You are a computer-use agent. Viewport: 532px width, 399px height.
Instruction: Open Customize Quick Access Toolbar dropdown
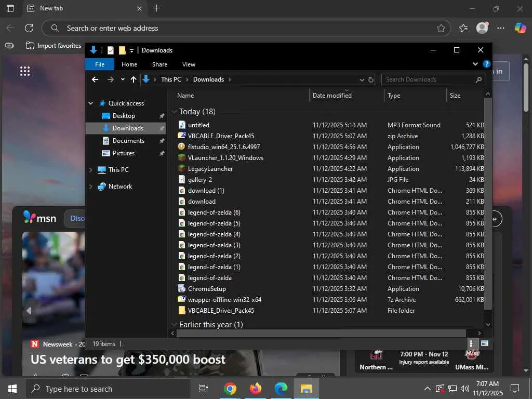tap(131, 50)
